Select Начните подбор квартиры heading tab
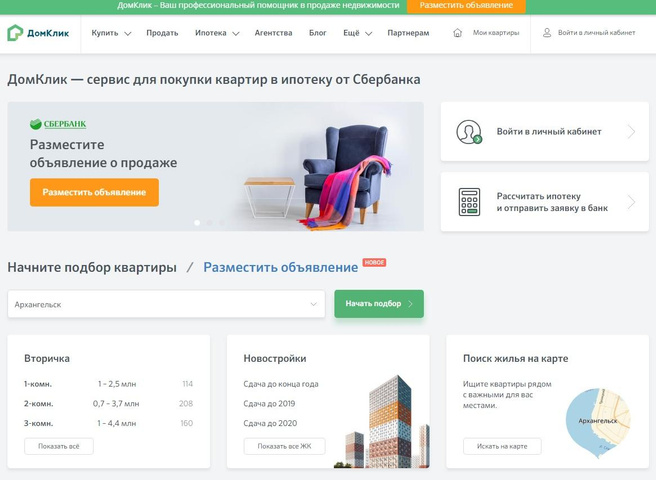This screenshot has width=656, height=480. [x=92, y=267]
